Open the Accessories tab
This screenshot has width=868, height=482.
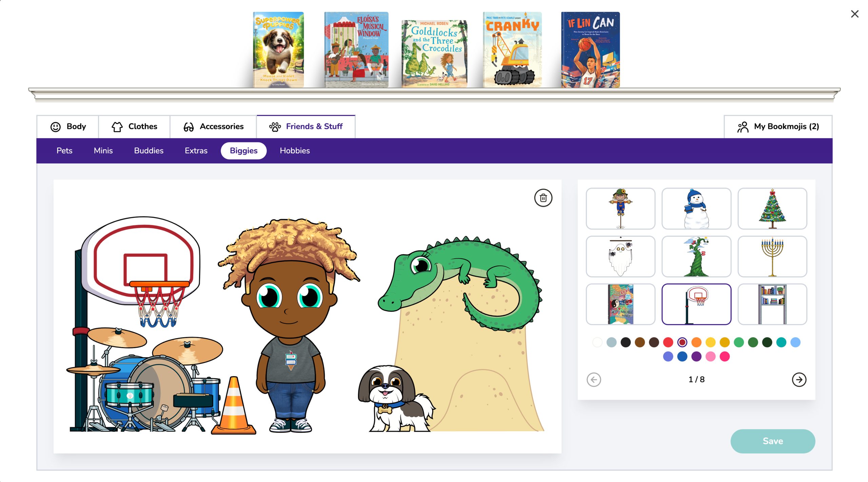tap(213, 126)
